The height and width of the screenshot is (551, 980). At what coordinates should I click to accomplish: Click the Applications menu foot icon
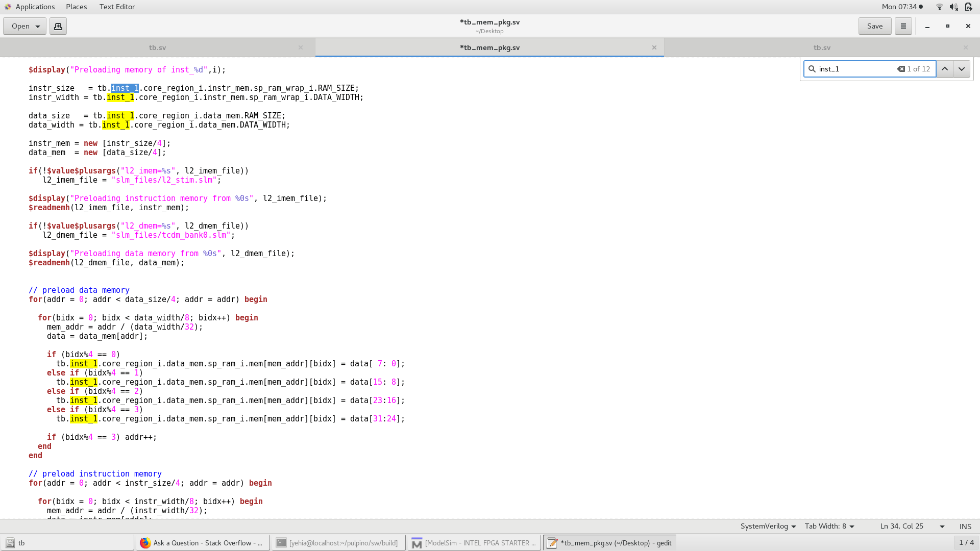8,7
